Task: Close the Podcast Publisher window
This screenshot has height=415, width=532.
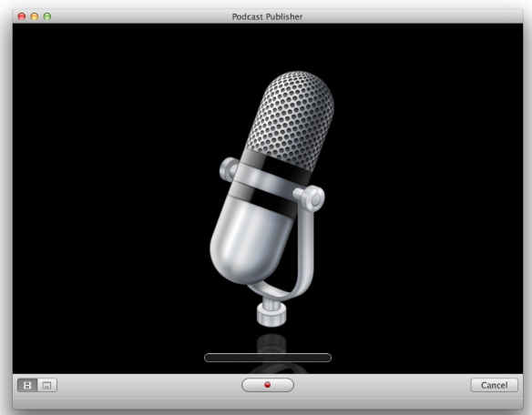Action: coord(22,16)
